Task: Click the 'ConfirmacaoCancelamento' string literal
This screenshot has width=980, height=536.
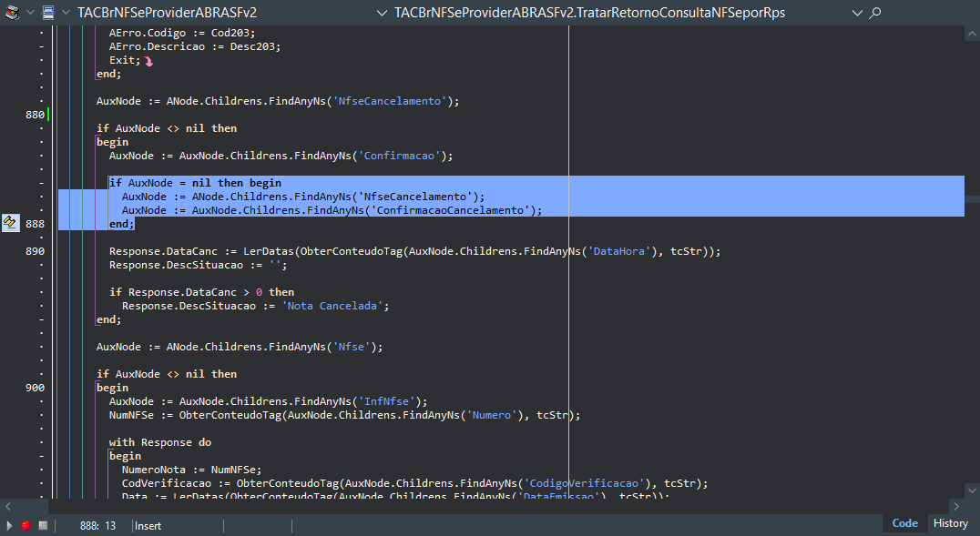Action: tap(450, 210)
